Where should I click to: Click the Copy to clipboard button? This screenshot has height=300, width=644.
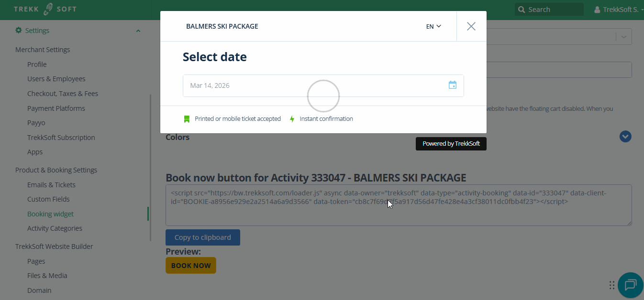(x=203, y=237)
